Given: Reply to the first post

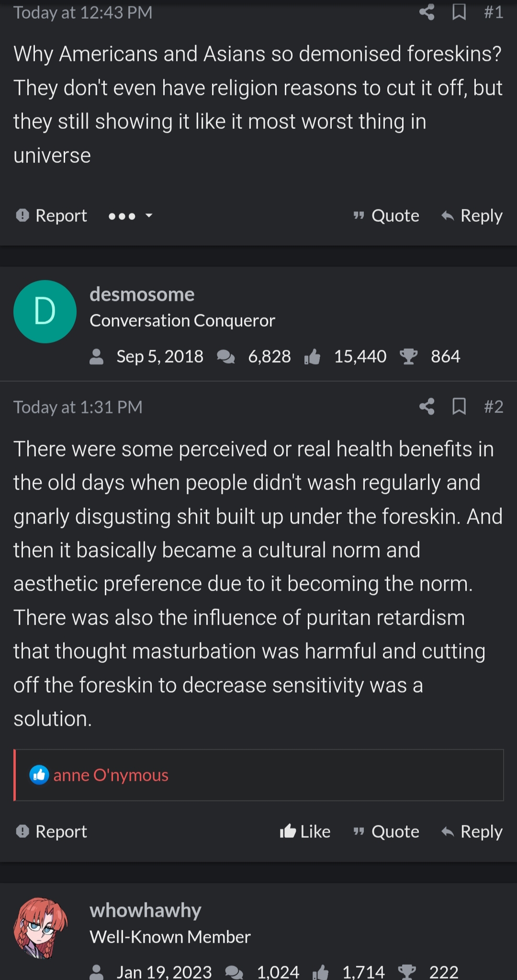Looking at the screenshot, I should pyautogui.click(x=472, y=216).
